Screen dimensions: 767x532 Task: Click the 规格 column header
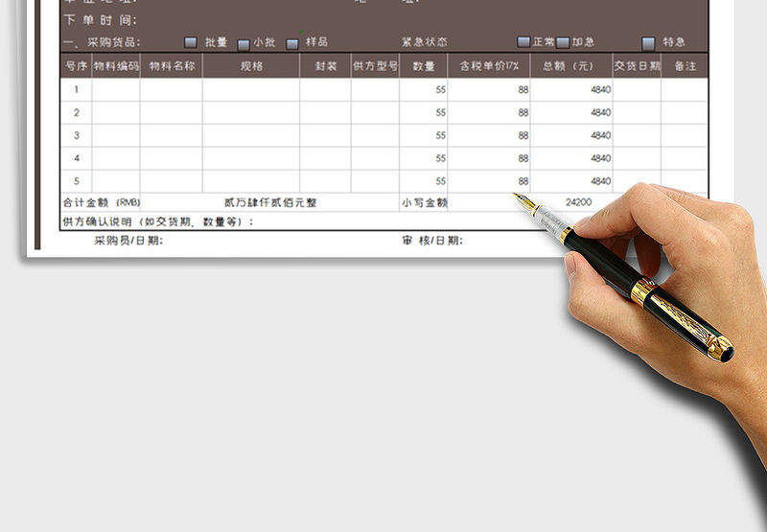click(x=251, y=66)
